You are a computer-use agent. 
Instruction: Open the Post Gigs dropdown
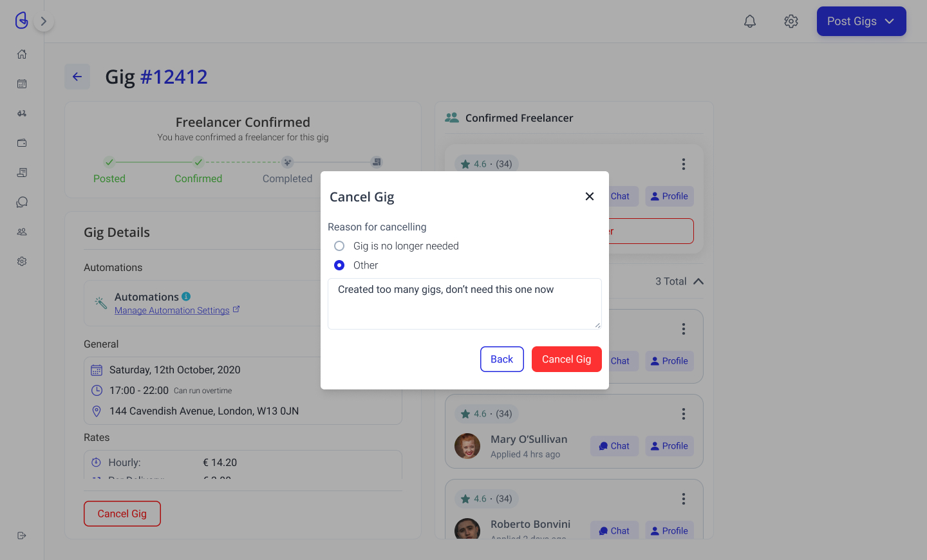861,21
